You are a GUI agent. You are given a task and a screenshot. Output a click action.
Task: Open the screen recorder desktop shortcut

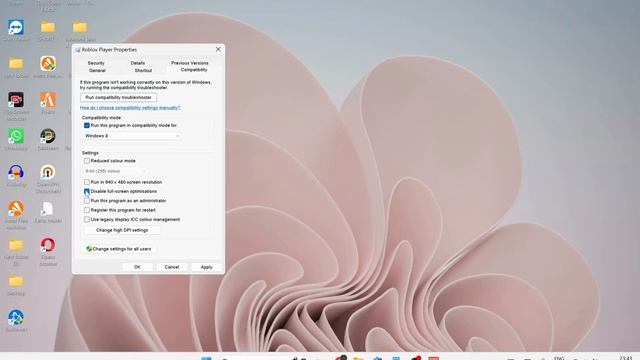pos(16,100)
